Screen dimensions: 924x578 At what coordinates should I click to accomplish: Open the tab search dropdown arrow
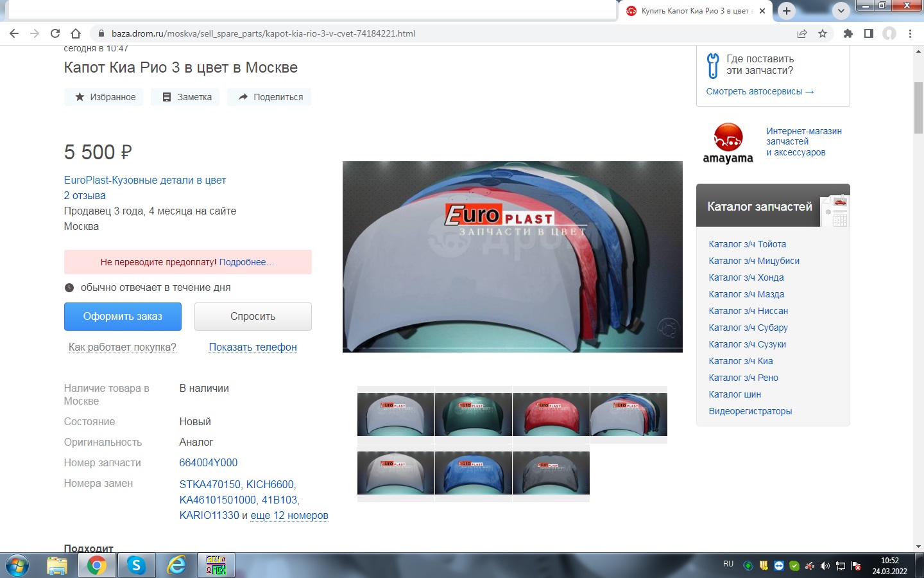841,11
